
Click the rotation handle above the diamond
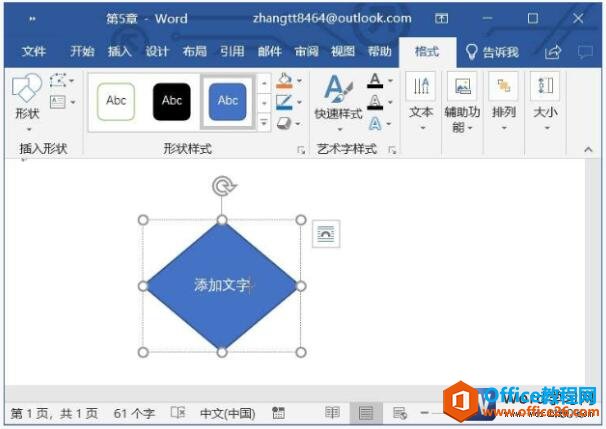[x=224, y=186]
